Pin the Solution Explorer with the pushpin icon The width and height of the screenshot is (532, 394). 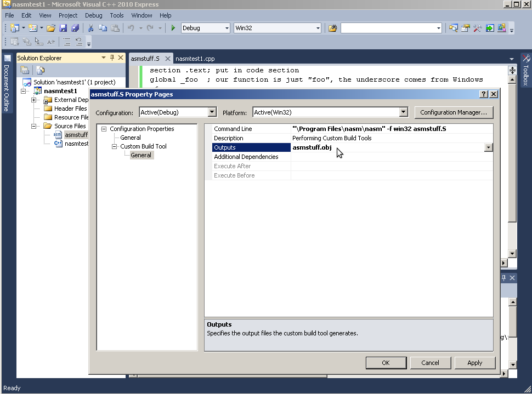click(x=112, y=58)
